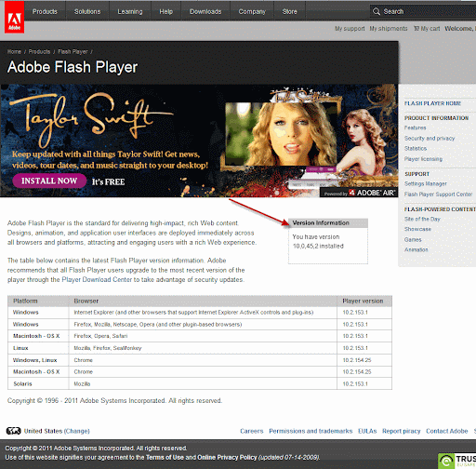Click the red Adobe logo icon
The image size is (476, 469).
[x=14, y=17]
